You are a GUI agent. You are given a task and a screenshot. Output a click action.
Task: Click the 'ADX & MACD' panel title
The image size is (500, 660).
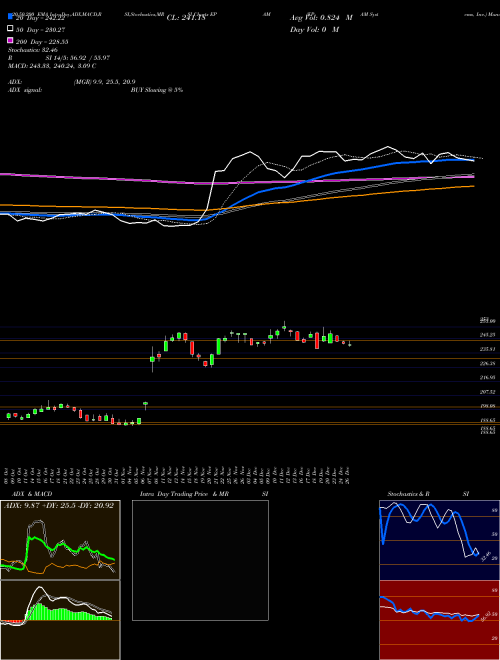point(32,494)
